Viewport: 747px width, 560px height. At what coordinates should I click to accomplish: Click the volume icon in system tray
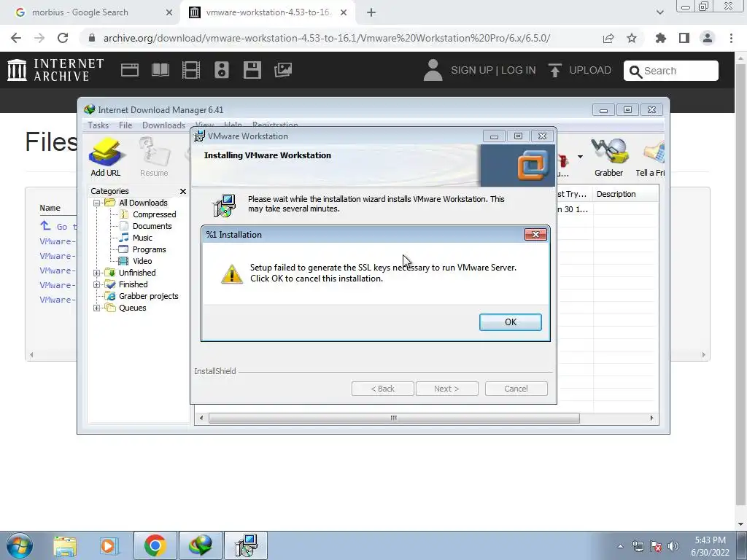[x=673, y=546]
